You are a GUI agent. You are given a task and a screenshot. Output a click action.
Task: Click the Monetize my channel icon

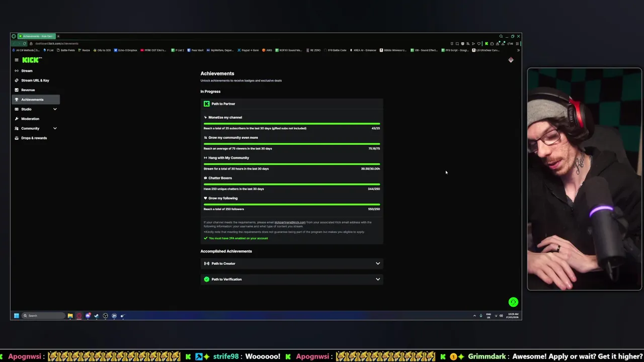[x=205, y=117]
